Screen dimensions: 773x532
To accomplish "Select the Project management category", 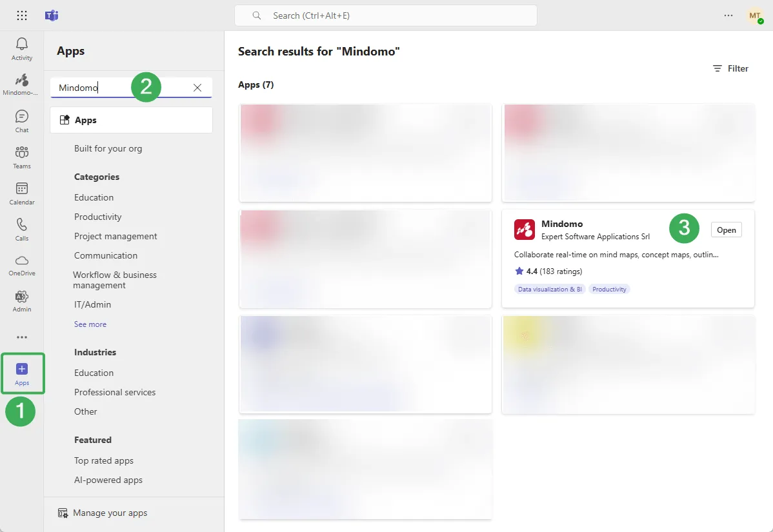I will [115, 236].
